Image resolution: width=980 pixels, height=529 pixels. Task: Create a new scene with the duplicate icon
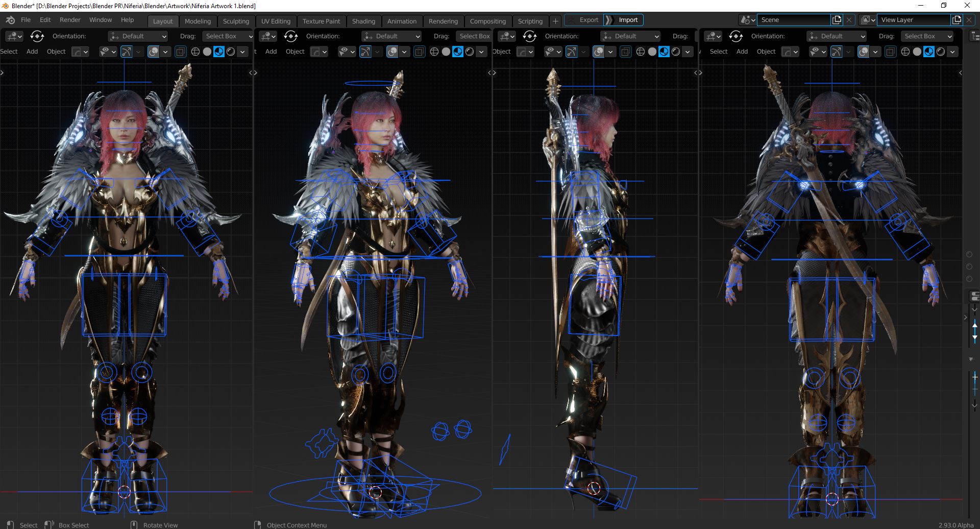(837, 20)
